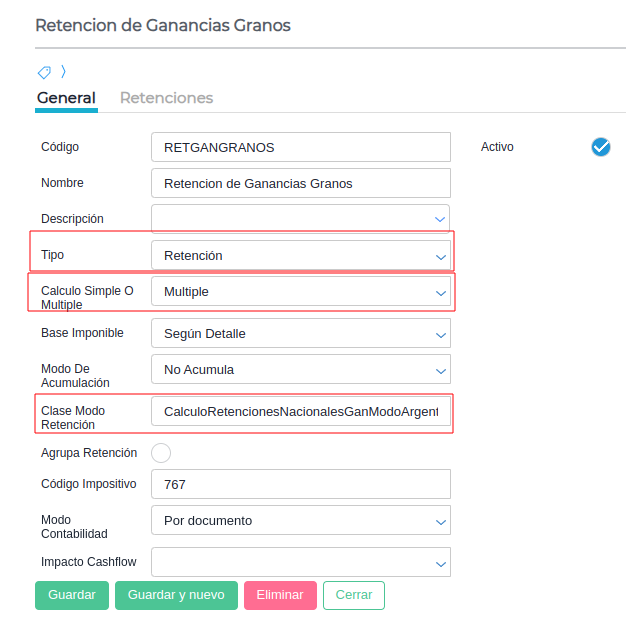Switch to the Retenciones tab

pyautogui.click(x=166, y=98)
